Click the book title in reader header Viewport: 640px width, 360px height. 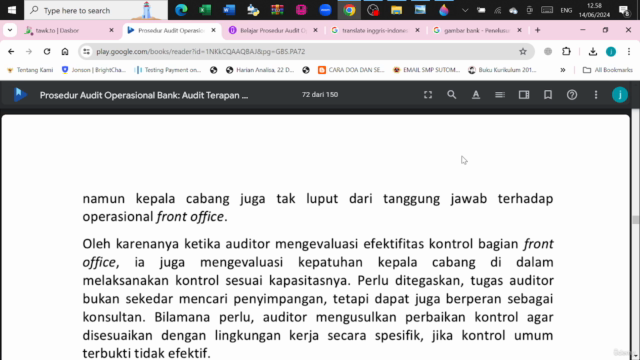144,95
